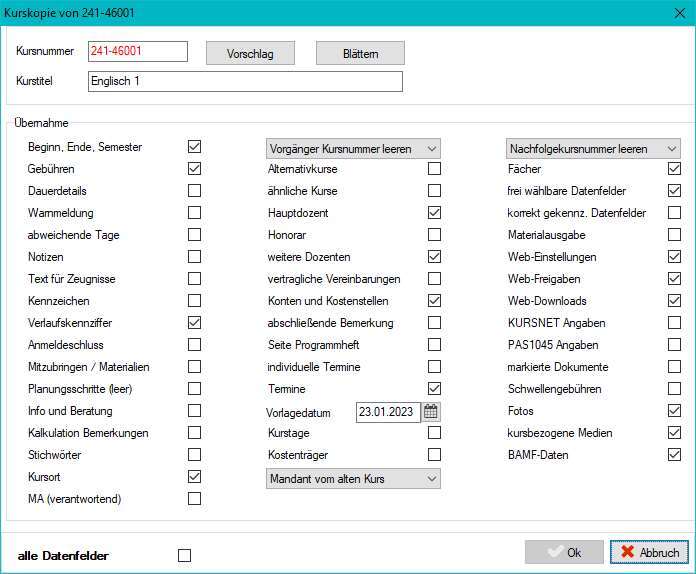
Task: Uncheck the BAMF-Daten checkbox
Action: (675, 455)
